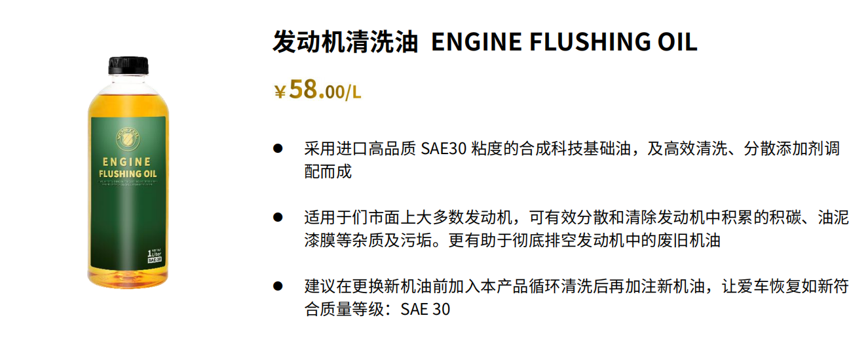Image resolution: width=868 pixels, height=343 pixels.
Task: Click the 合质量等级：SAE 30 line
Action: tap(377, 308)
